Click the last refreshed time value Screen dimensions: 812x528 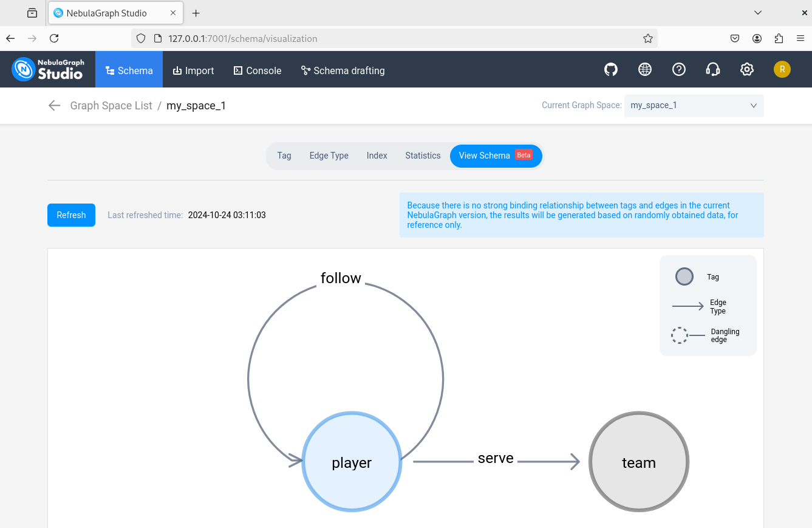227,215
